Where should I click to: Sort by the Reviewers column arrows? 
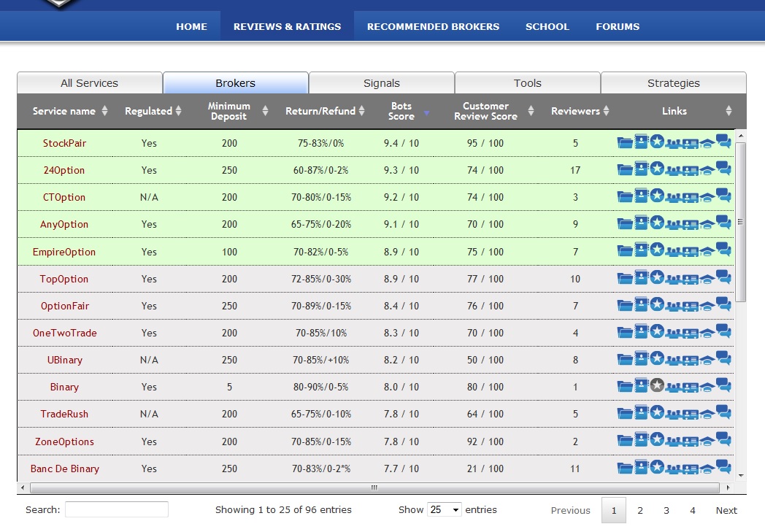606,111
